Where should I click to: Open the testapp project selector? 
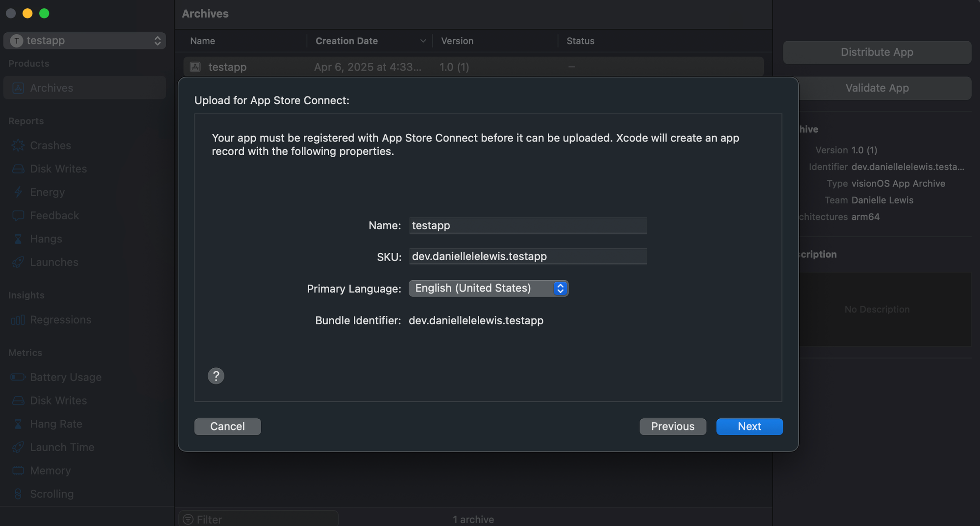85,41
